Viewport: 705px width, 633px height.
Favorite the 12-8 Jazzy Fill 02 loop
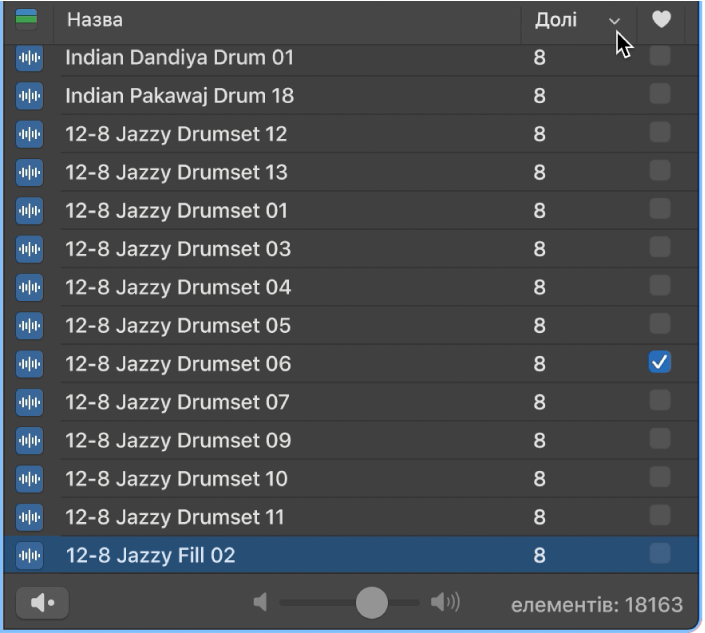[x=660, y=554]
